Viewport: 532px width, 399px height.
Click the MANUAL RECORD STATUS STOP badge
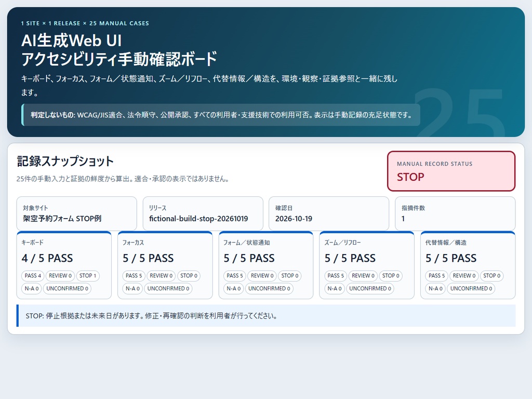[x=451, y=171]
